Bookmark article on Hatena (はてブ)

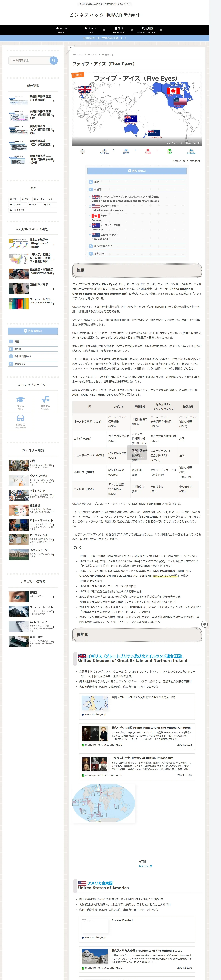pos(126,151)
